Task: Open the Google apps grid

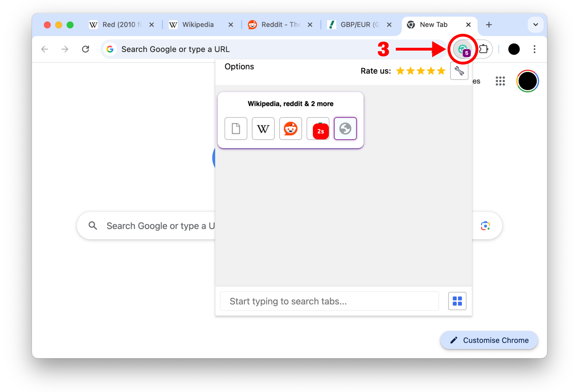Action: 500,81
